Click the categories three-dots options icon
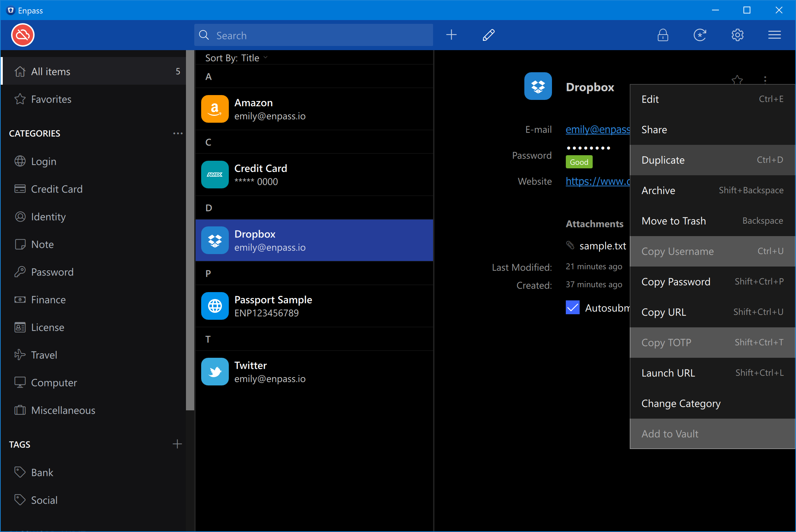The image size is (796, 532). click(x=178, y=133)
